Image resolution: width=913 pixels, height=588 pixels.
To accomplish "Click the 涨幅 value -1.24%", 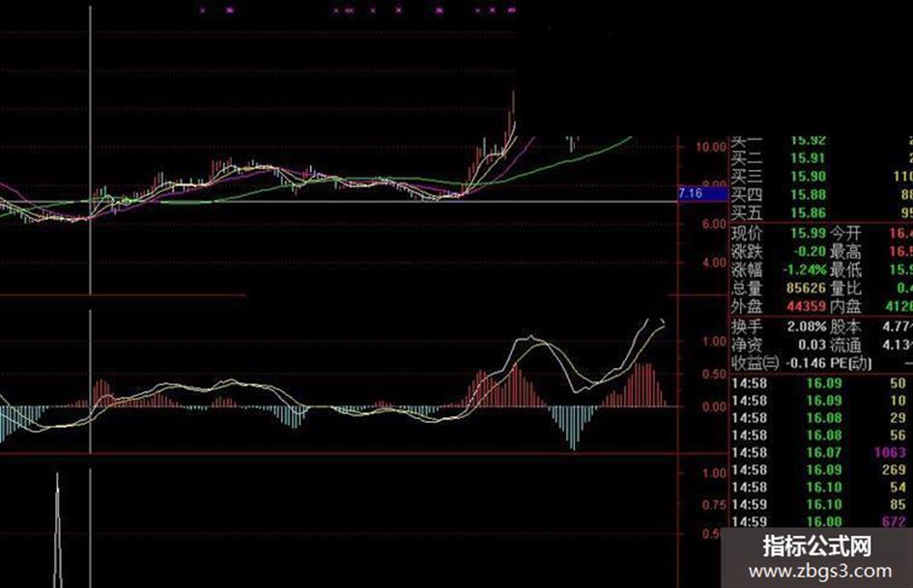I will [x=805, y=269].
